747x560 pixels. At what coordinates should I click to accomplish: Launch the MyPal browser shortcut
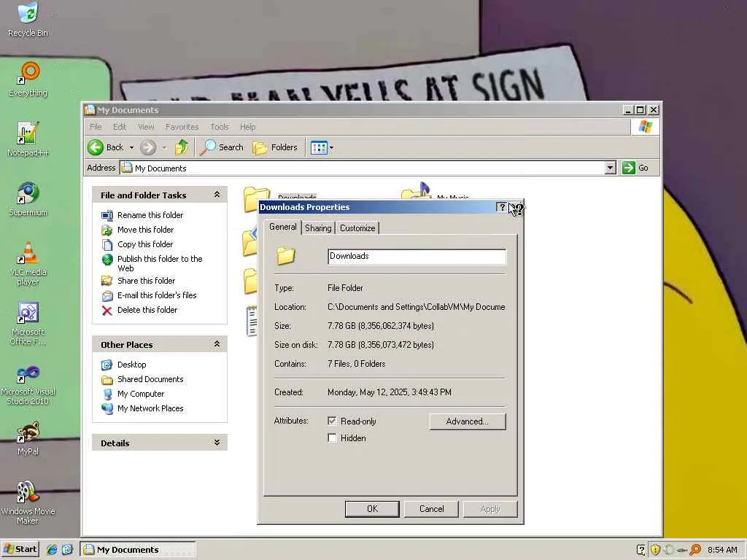(28, 438)
